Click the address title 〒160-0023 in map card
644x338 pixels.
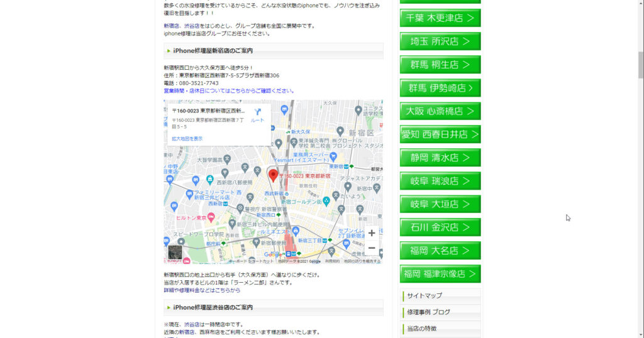[208, 111]
